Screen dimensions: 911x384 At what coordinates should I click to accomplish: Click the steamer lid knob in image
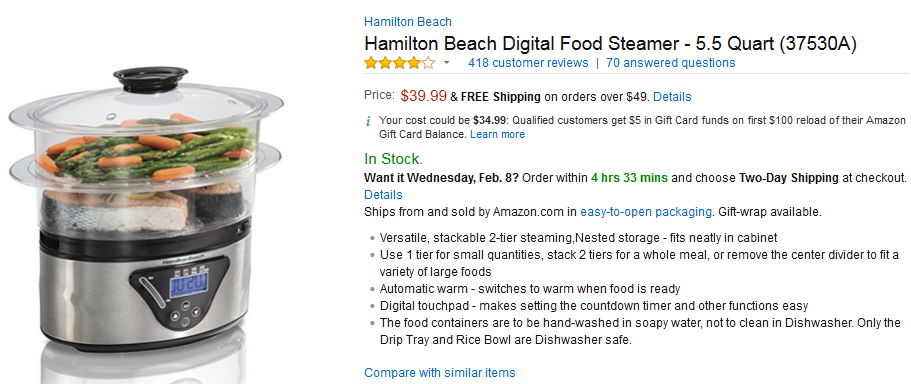coord(150,79)
